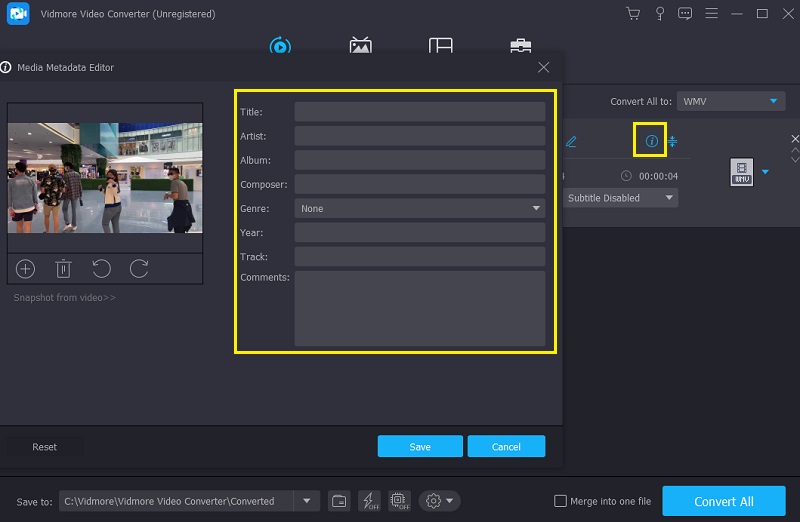The image size is (800, 522).
Task: Switch to the Toolbox tab
Action: (x=520, y=47)
